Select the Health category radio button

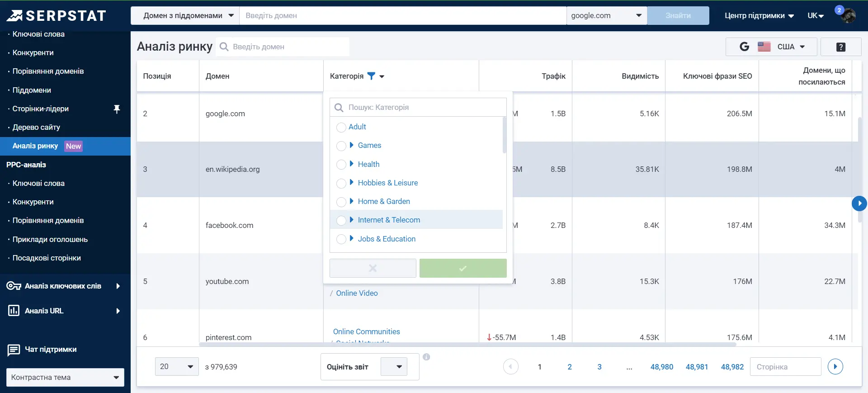[x=341, y=165]
